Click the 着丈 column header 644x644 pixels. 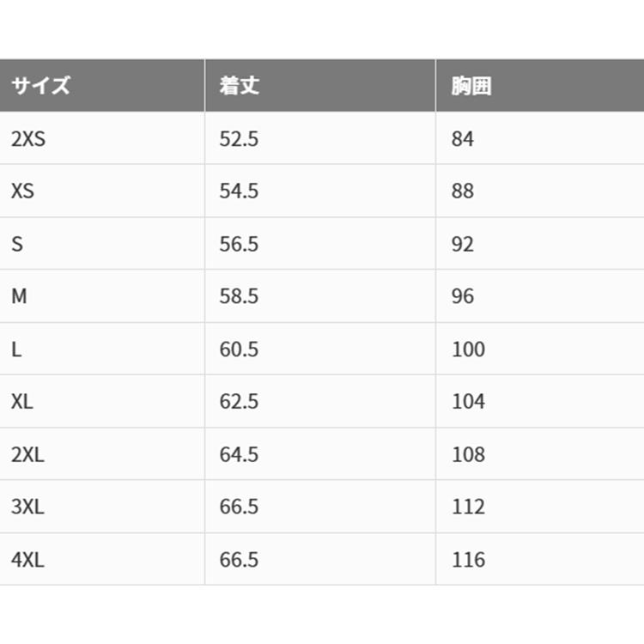[240, 86]
